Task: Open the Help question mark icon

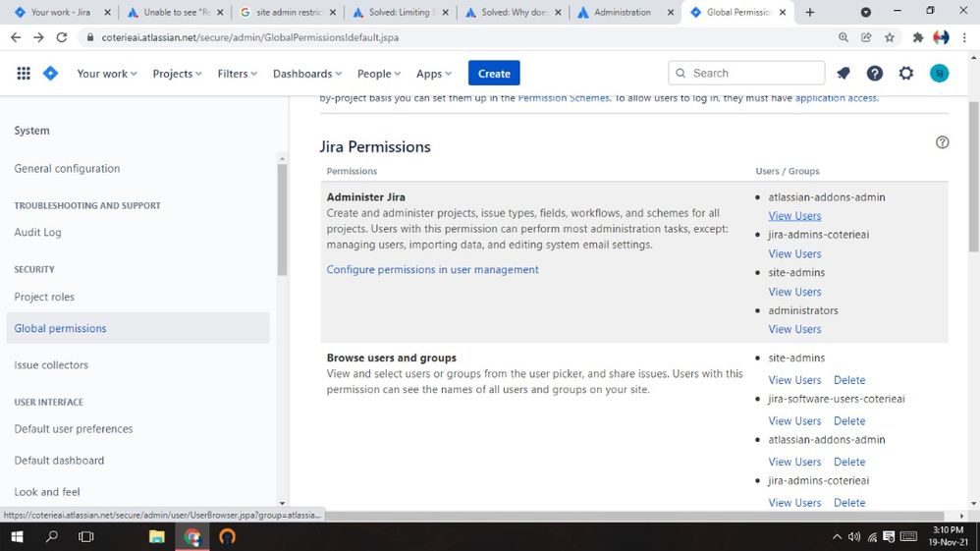Action: 874,74
